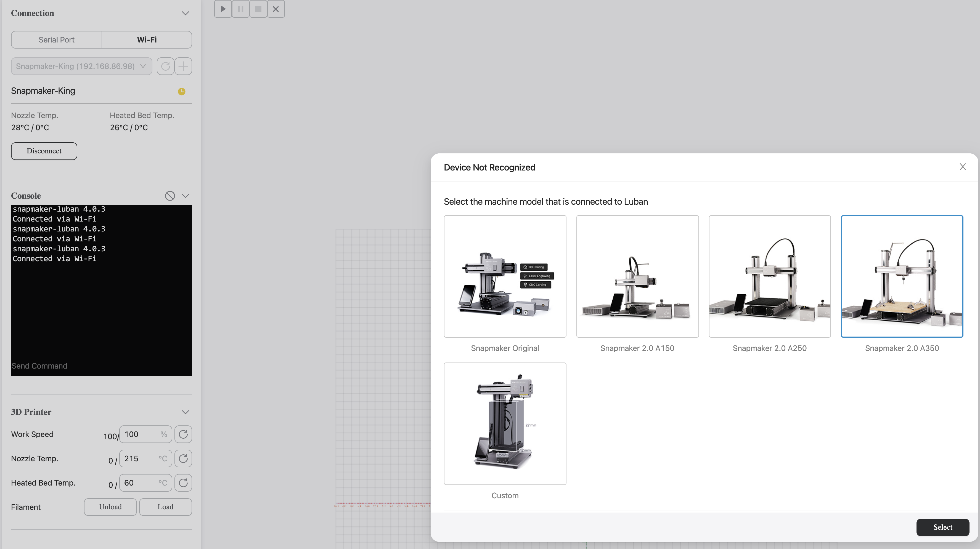
Task: Stop the job with the square stop button
Action: coord(258,9)
